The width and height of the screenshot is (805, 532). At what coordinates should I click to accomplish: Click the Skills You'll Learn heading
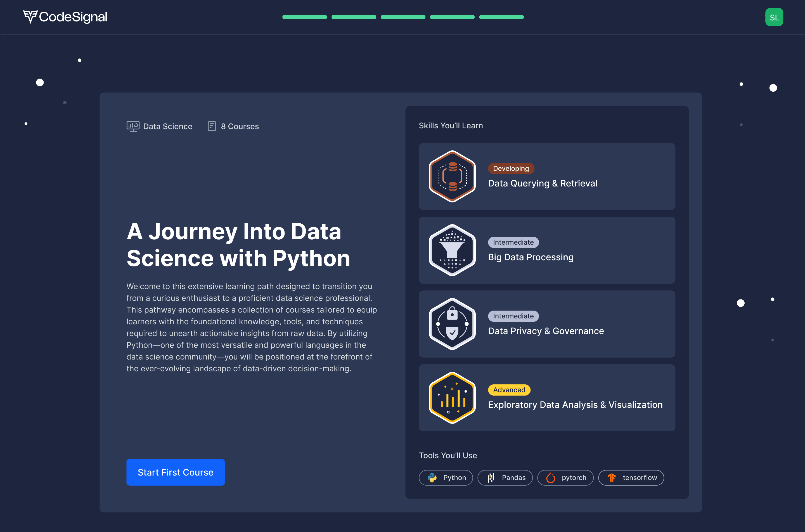tap(451, 126)
